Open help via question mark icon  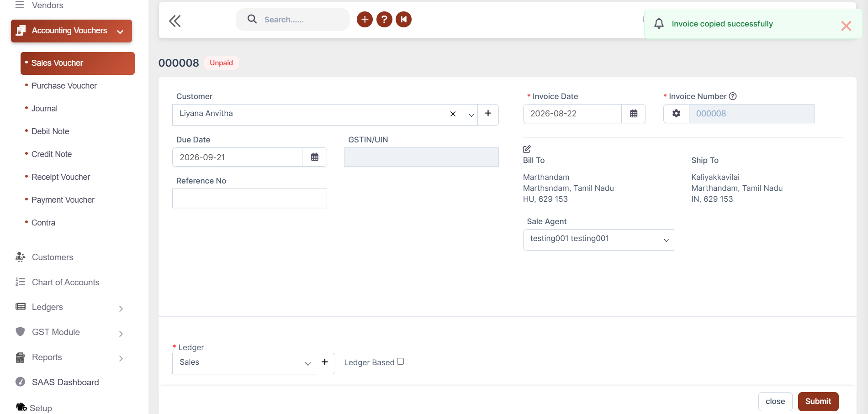[x=384, y=19]
